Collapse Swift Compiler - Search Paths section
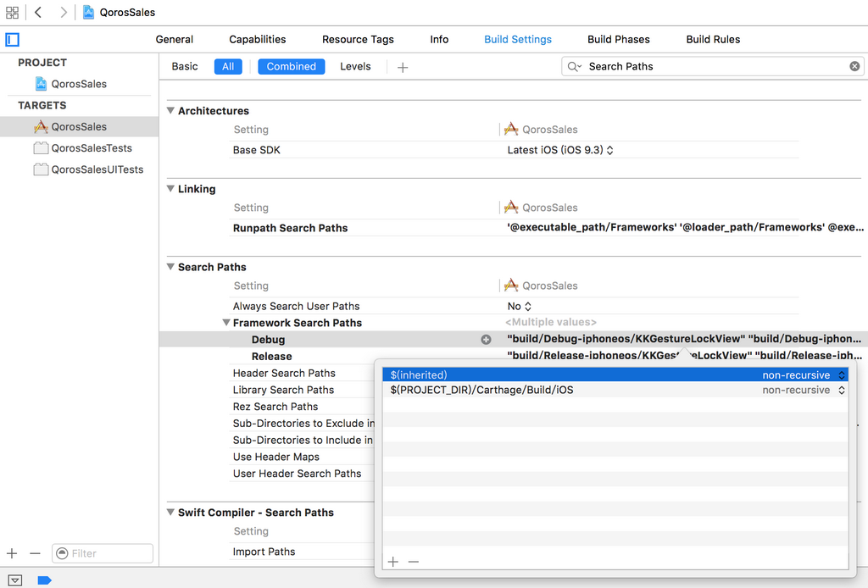The height and width of the screenshot is (588, 868). coord(170,513)
